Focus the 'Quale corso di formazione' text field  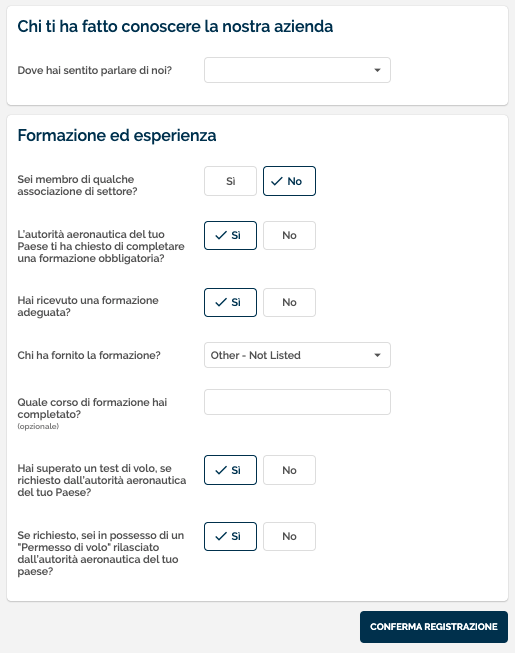point(297,402)
